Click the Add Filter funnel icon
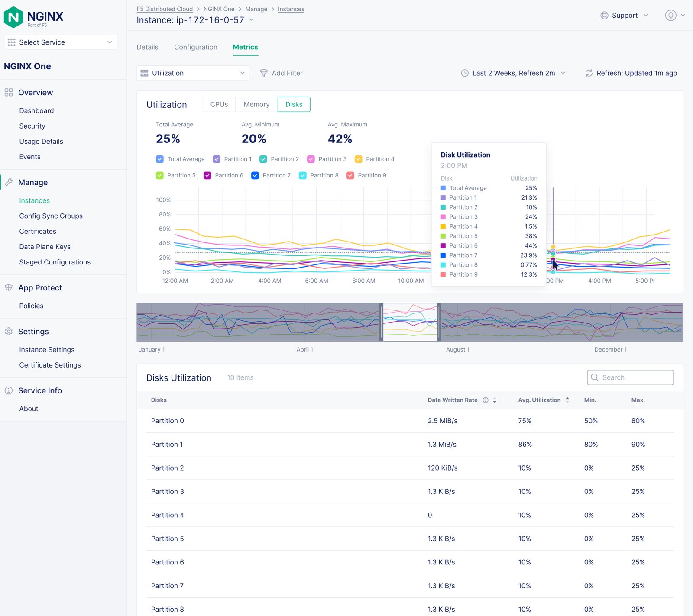The height and width of the screenshot is (616, 693). click(x=263, y=73)
